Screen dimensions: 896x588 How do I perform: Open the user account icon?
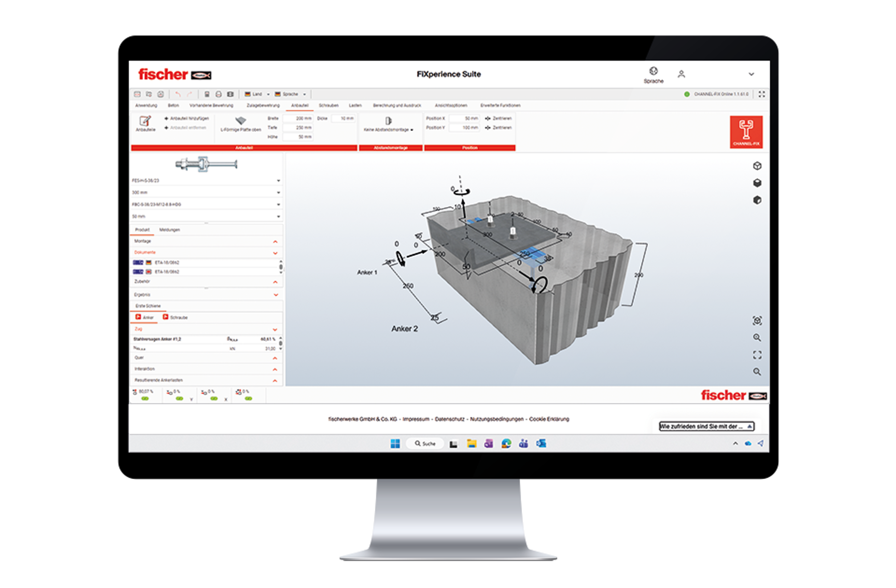coord(681,74)
